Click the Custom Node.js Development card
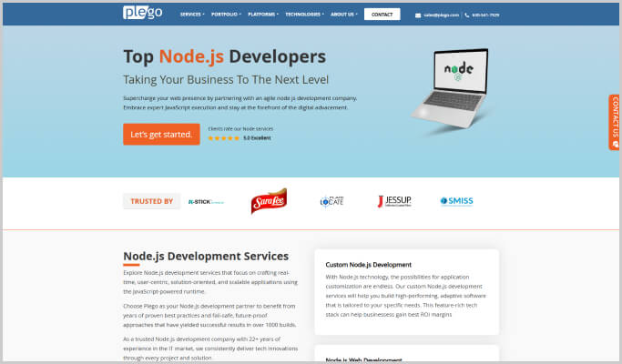This screenshot has height=364, width=622. [x=406, y=293]
